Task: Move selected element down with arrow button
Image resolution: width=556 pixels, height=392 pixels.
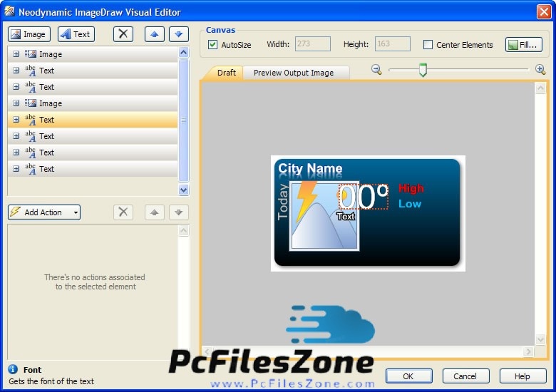Action: 179,34
